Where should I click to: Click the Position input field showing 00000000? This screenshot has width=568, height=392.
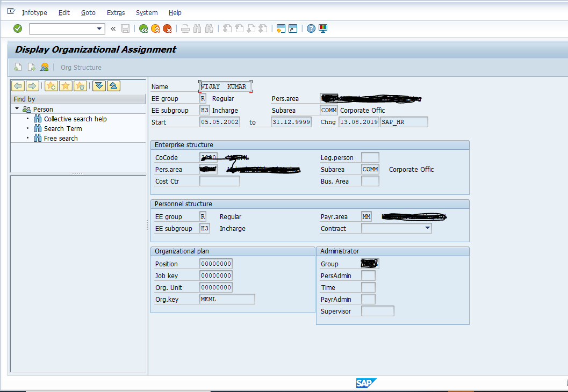point(215,263)
